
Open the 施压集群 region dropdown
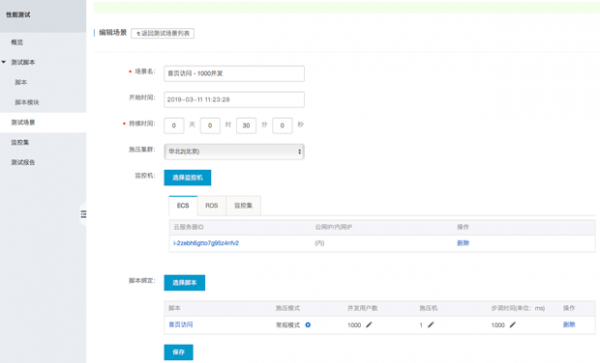pyautogui.click(x=234, y=151)
